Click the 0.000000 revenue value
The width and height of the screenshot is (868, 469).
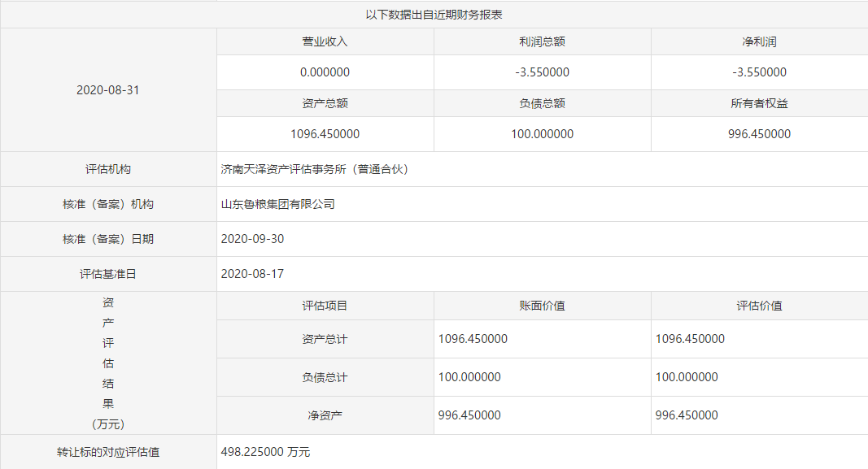point(325,72)
